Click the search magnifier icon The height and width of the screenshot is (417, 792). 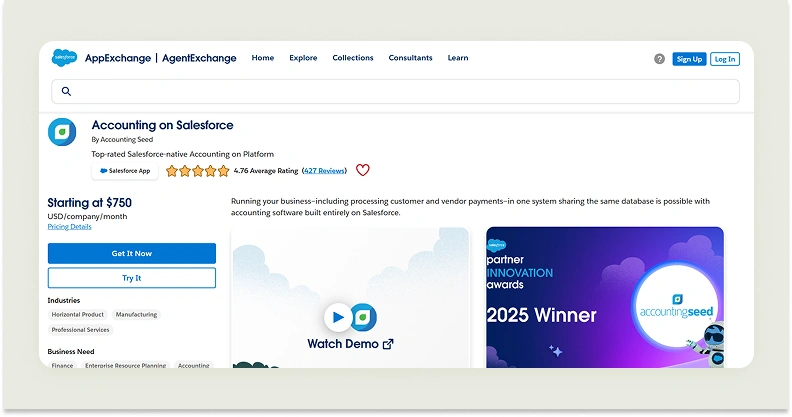coord(67,91)
